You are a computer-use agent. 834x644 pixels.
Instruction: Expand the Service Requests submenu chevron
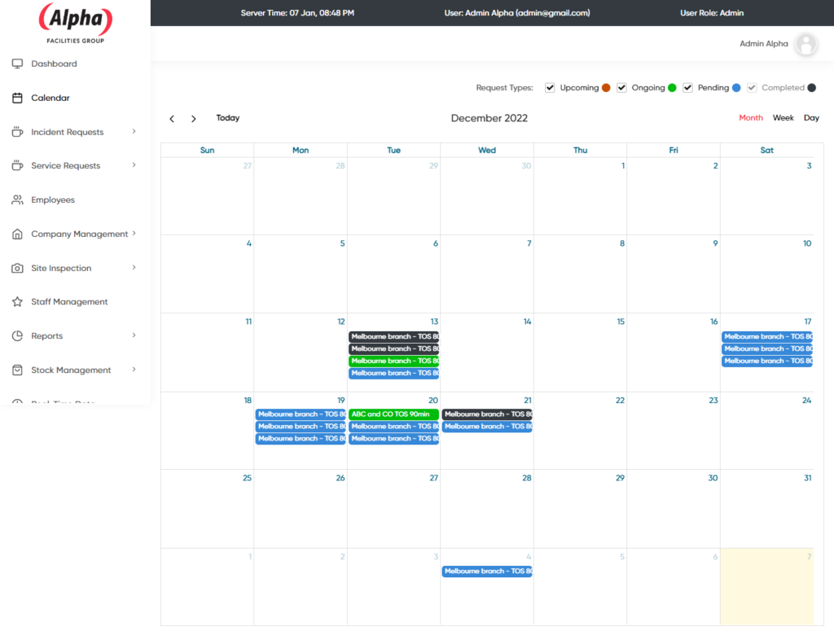click(134, 165)
